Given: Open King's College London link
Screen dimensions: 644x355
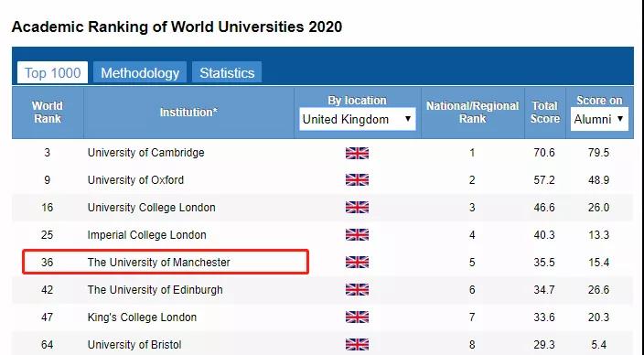Looking at the screenshot, I should pyautogui.click(x=142, y=317).
